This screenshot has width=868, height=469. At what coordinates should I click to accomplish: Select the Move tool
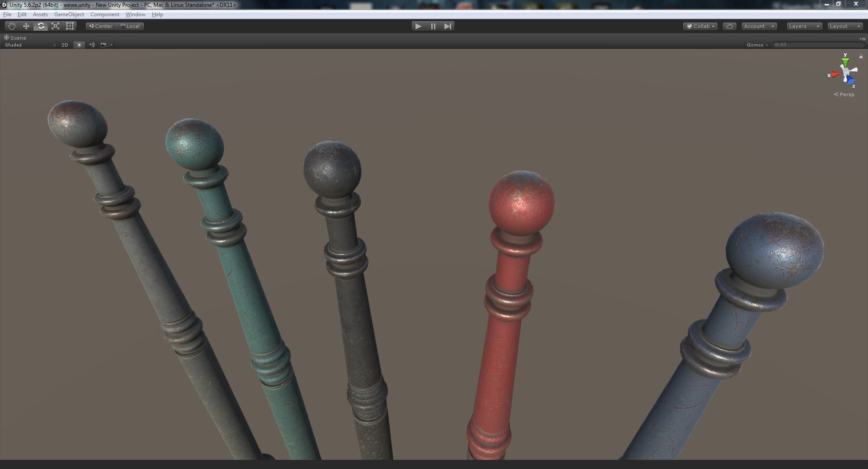pos(26,26)
